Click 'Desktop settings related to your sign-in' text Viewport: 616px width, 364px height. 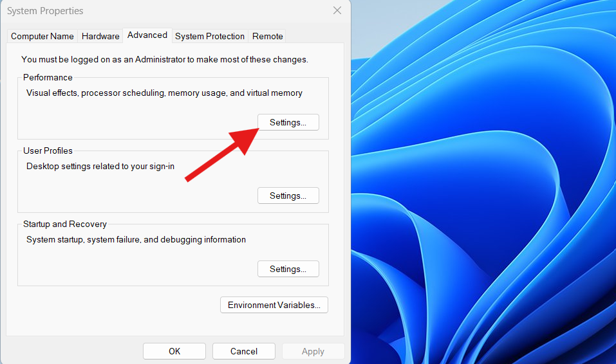click(100, 167)
